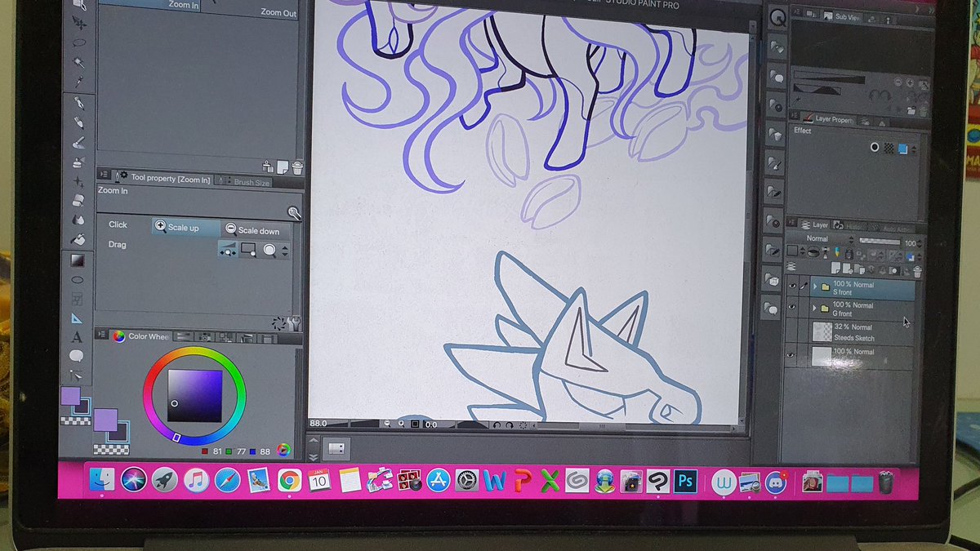Image resolution: width=980 pixels, height=551 pixels.
Task: Open the Calendar app in the Dock
Action: [x=319, y=480]
